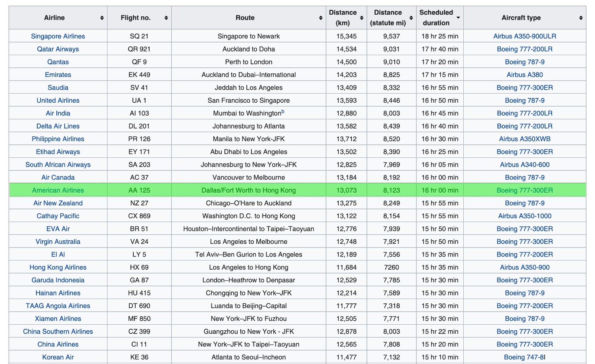The height and width of the screenshot is (364, 595).
Task: Sort by Aircraft type arrows
Action: click(x=581, y=18)
